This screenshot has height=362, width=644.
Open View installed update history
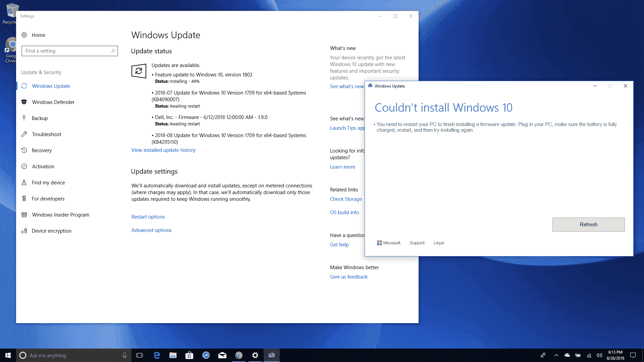(x=163, y=150)
